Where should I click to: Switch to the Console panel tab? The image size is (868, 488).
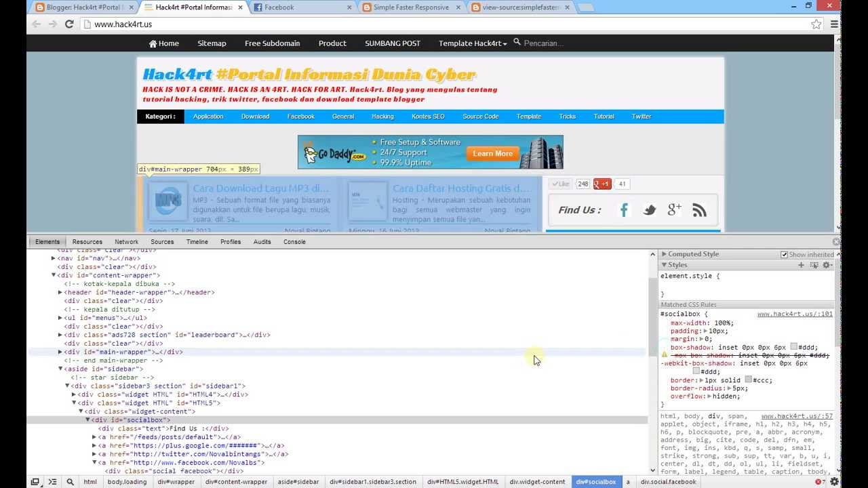point(294,242)
